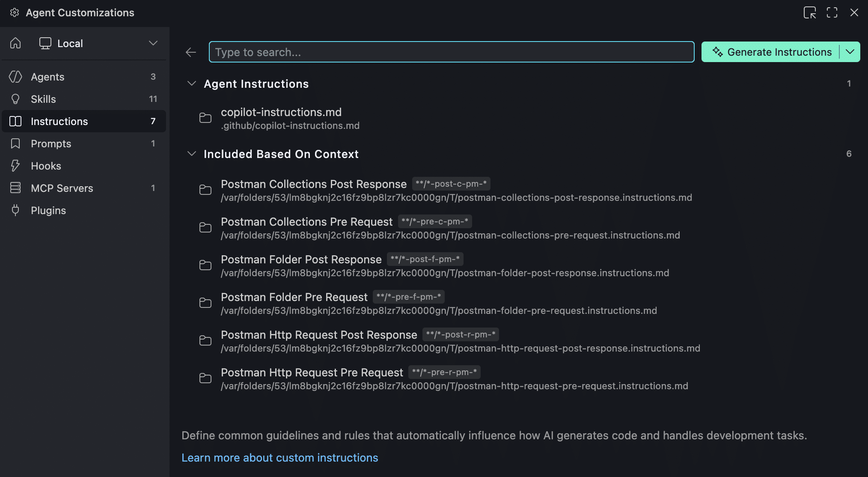868x477 pixels.
Task: Open Generate Instructions dropdown arrow
Action: [x=850, y=52]
